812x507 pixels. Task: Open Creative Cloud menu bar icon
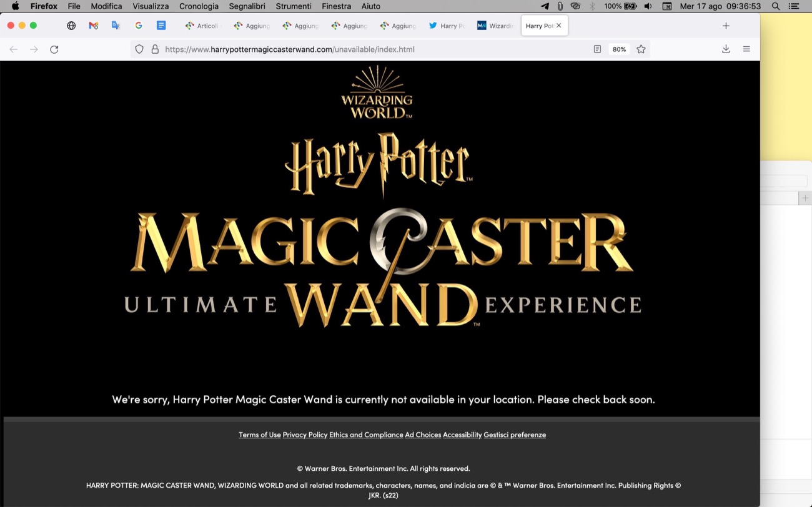(x=575, y=6)
